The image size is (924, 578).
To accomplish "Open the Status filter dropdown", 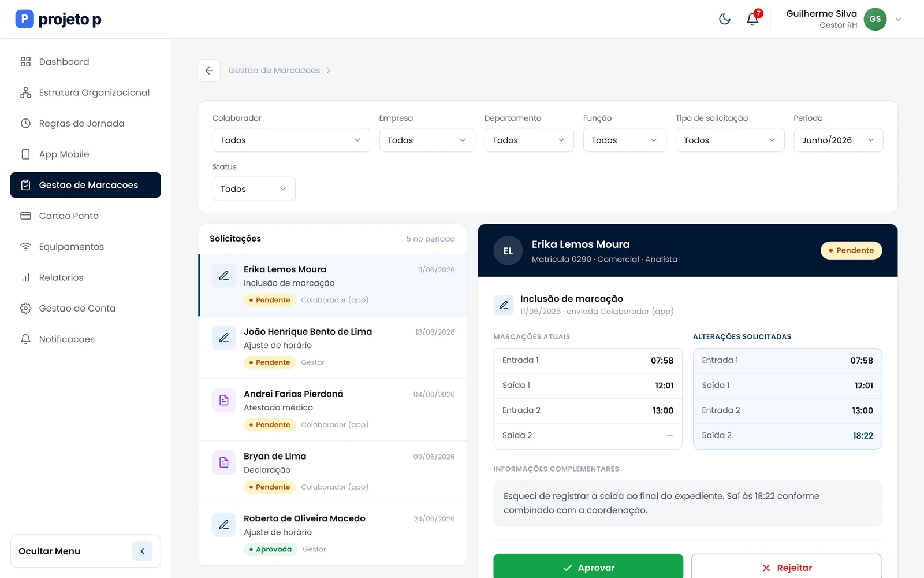I will [x=254, y=189].
